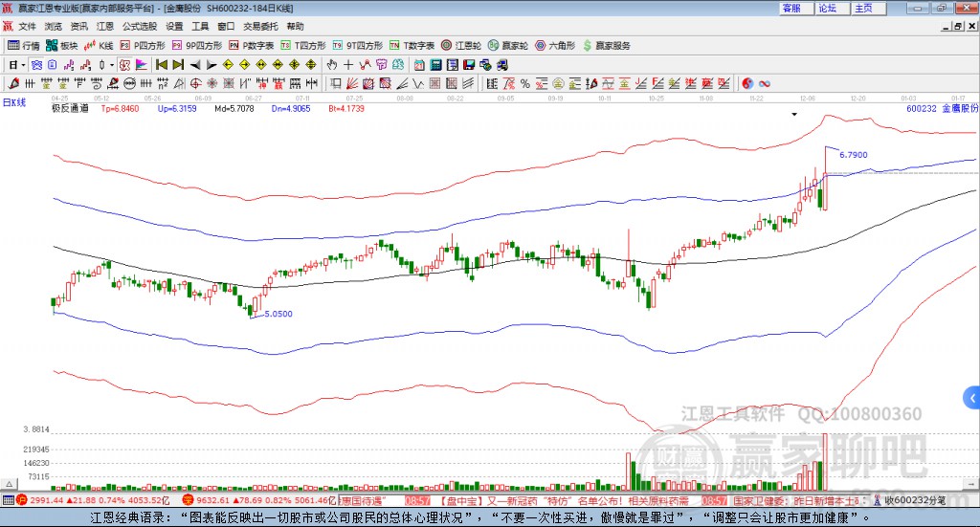Open the 9T四方形 tool
Image resolution: width=980 pixels, height=527 pixels.
pos(358,46)
